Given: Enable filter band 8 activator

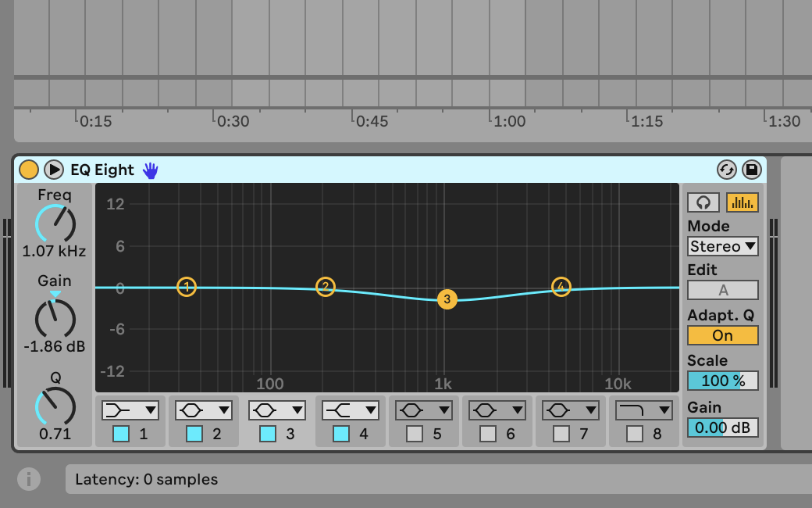Looking at the screenshot, I should (x=635, y=433).
